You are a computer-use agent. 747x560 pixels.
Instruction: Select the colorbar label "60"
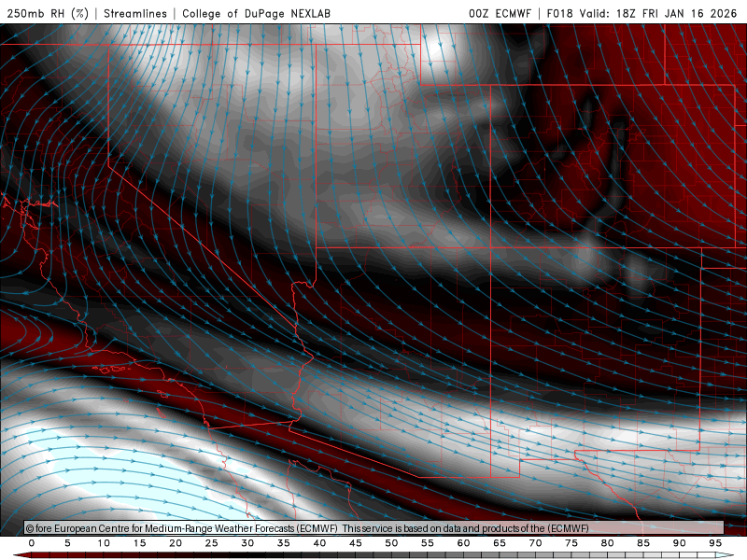(463, 543)
